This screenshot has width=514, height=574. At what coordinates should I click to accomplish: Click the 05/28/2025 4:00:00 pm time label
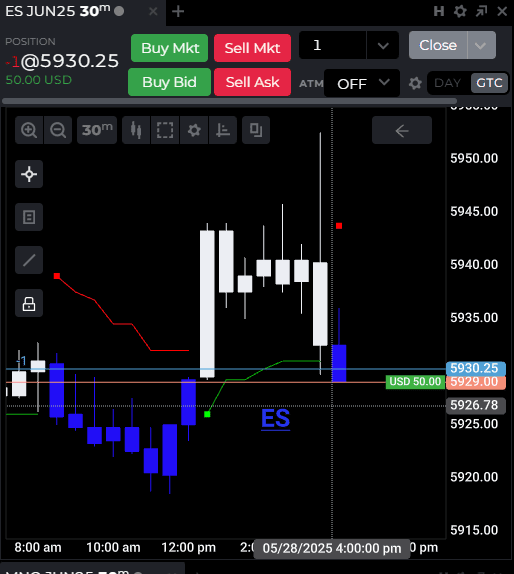tap(332, 548)
